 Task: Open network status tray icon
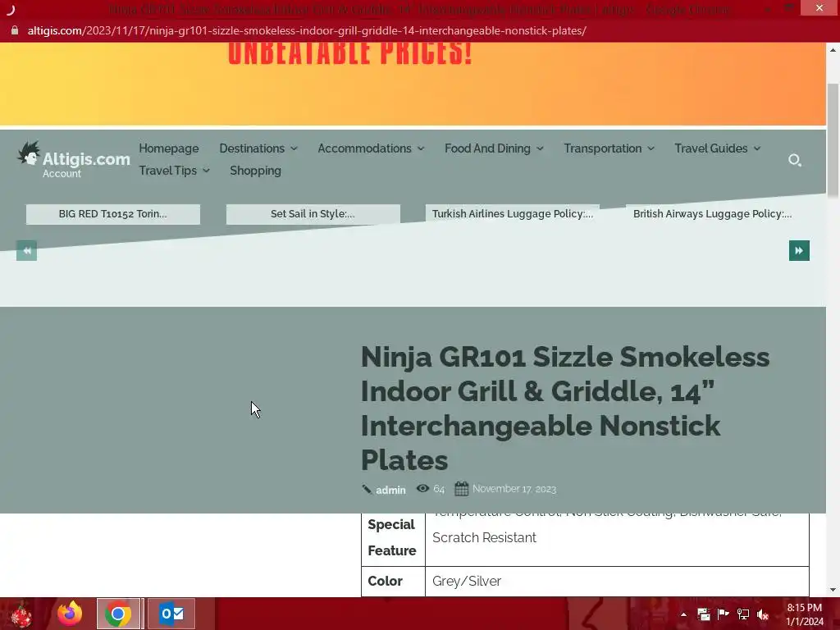743,614
